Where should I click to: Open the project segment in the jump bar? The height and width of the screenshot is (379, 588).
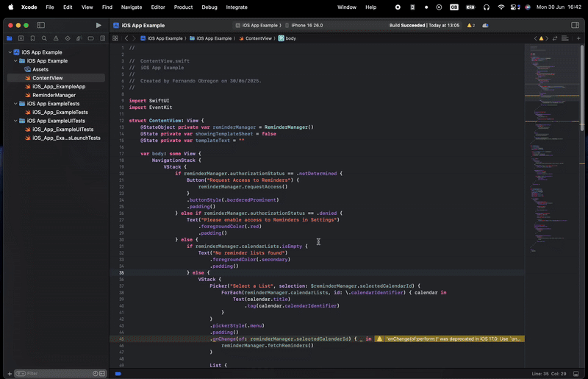162,38
